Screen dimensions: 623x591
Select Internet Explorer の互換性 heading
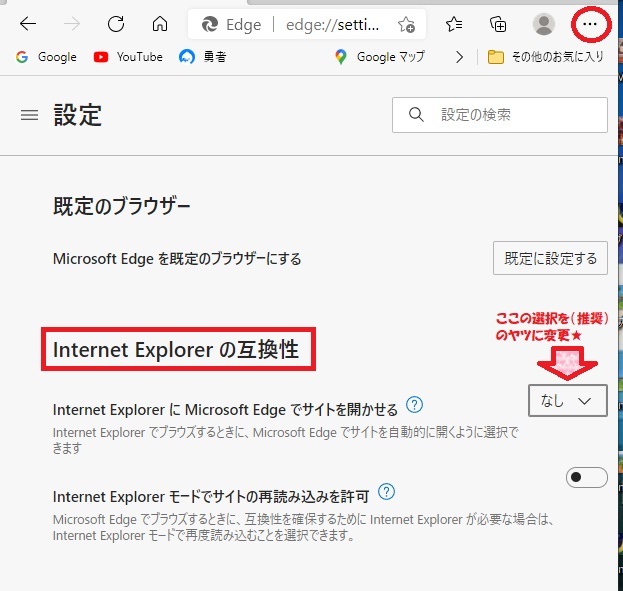[176, 350]
